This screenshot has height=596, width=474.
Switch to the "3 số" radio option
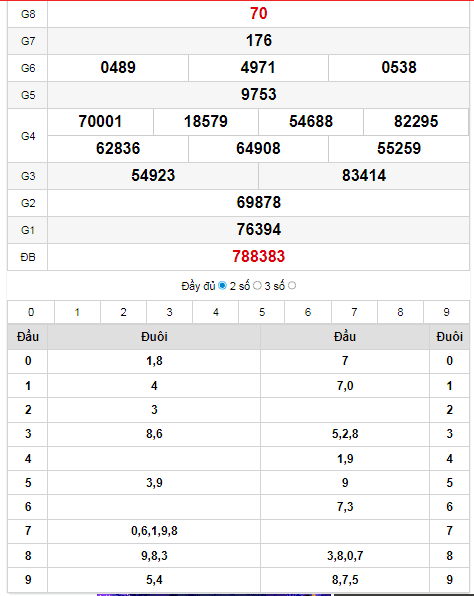coord(292,285)
